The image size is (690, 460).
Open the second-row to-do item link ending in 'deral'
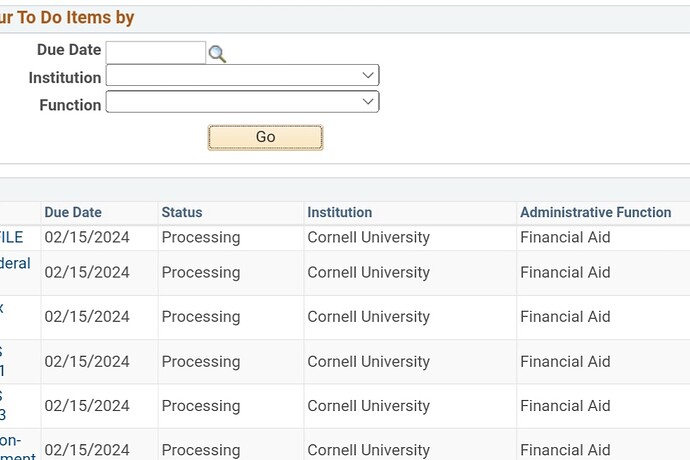tap(15, 263)
